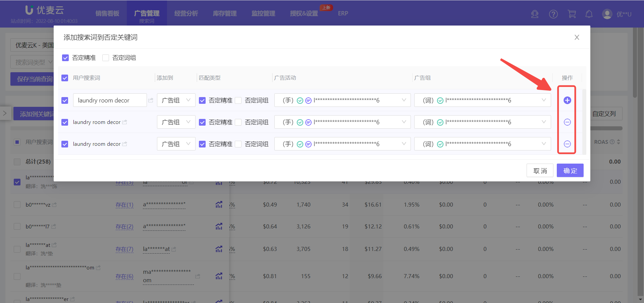Enable the 否定词组 checkbox at dialog top
The image size is (644, 303).
[x=106, y=58]
